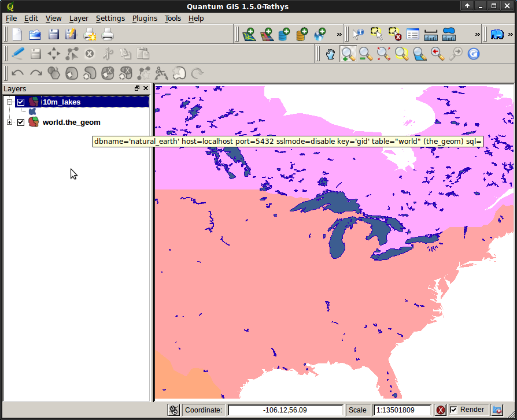Add a SpatiaLite layer

(302, 34)
